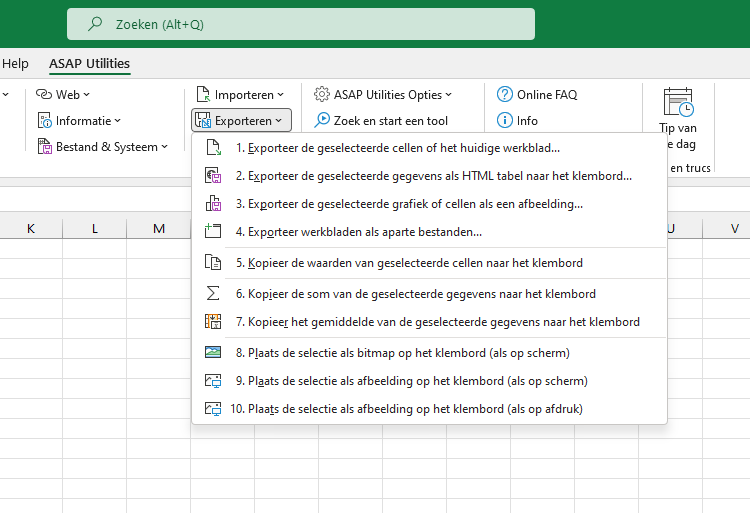This screenshot has height=513, width=750.
Task: Click the sigma sum icon of item 6
Action: [213, 293]
